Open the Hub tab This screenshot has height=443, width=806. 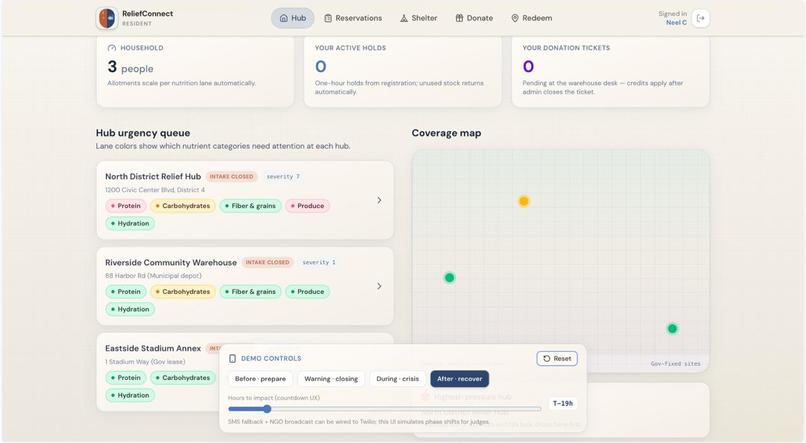292,18
